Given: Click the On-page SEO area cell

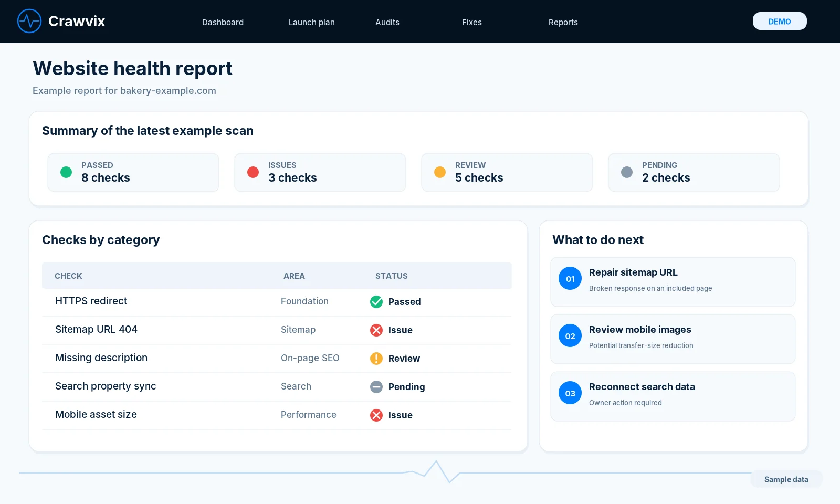Looking at the screenshot, I should (x=310, y=358).
